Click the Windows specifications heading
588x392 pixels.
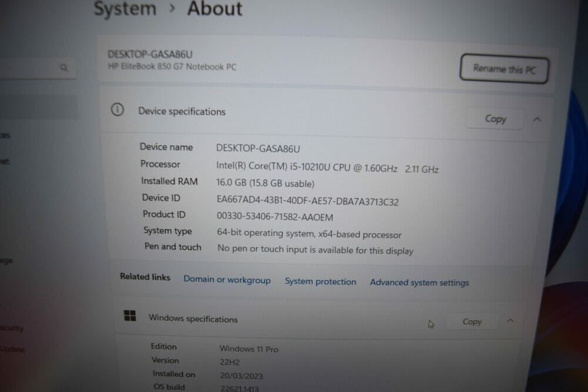click(x=193, y=319)
